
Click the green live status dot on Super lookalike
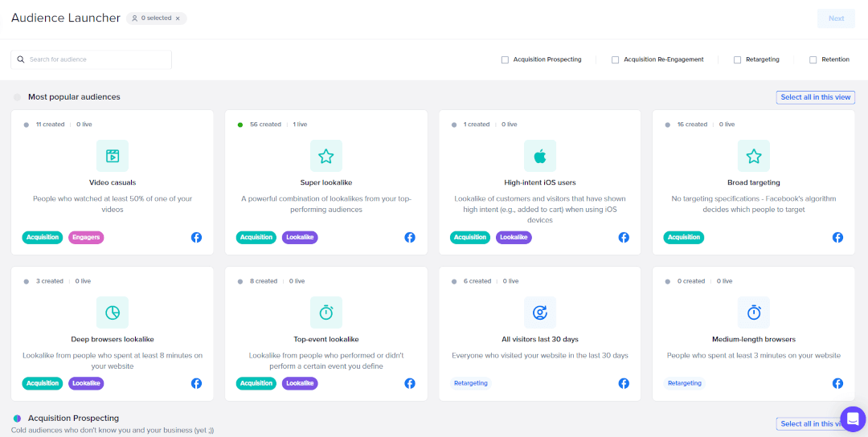tap(240, 125)
